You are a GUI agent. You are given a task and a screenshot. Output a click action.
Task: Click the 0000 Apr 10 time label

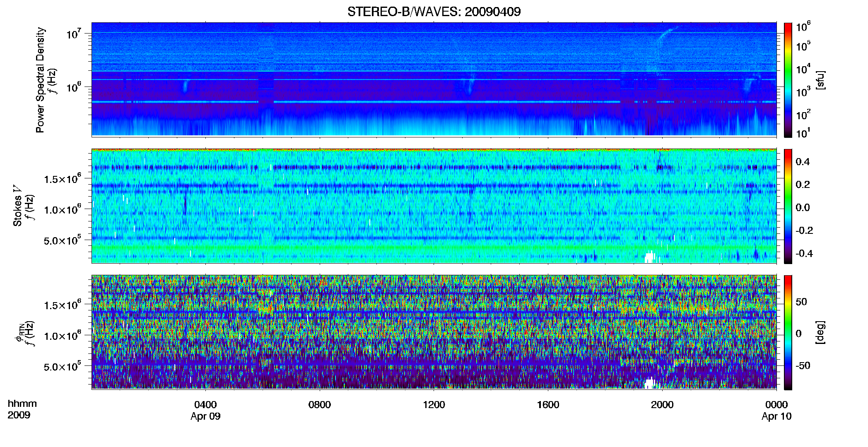776,410
